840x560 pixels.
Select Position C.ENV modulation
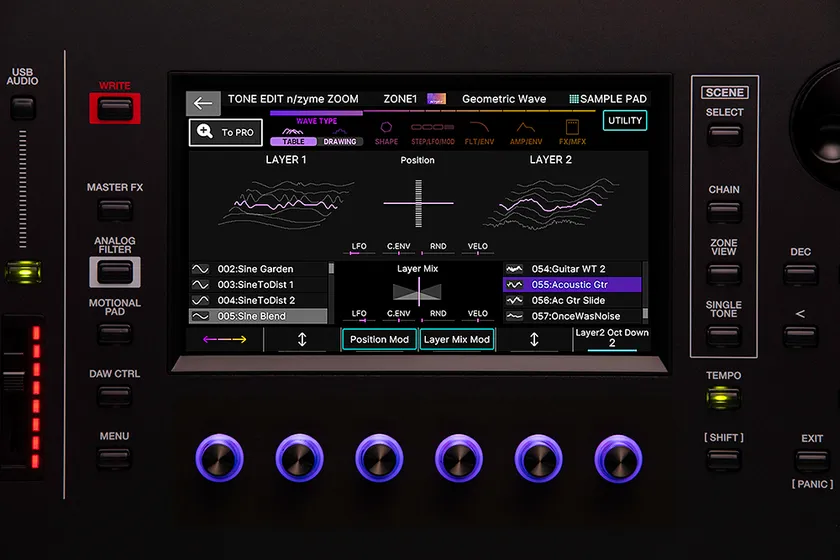coord(399,247)
